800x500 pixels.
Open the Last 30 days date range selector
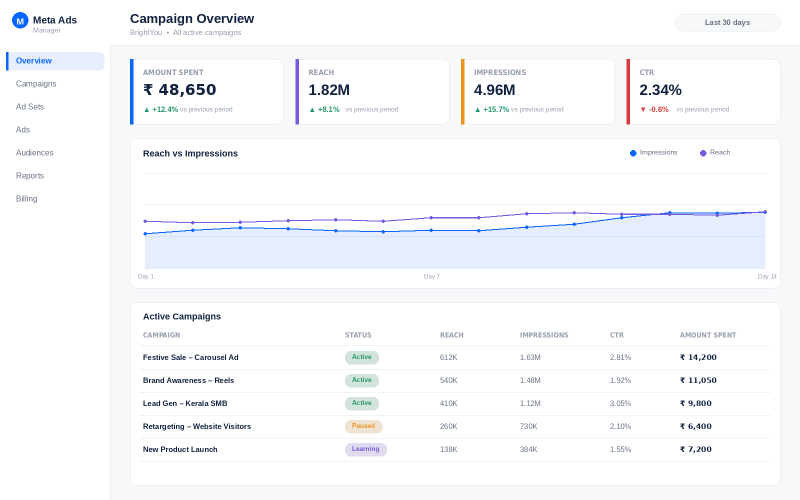(x=728, y=22)
